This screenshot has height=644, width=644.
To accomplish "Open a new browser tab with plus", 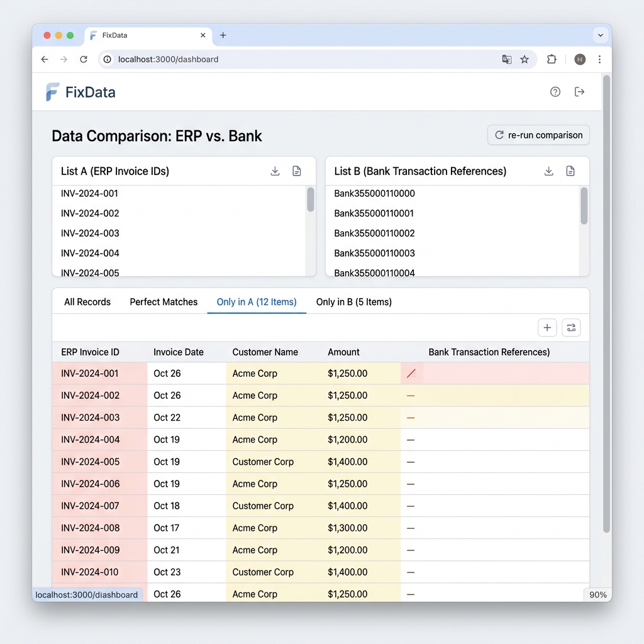I will 223,35.
